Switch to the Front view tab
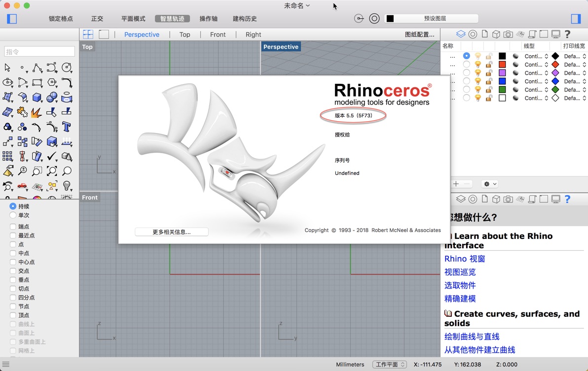The height and width of the screenshot is (371, 588). tap(218, 34)
